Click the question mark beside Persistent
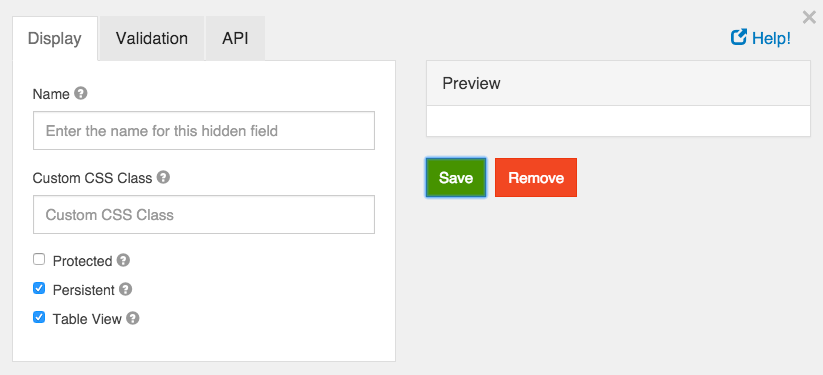The image size is (823, 375). point(125,289)
